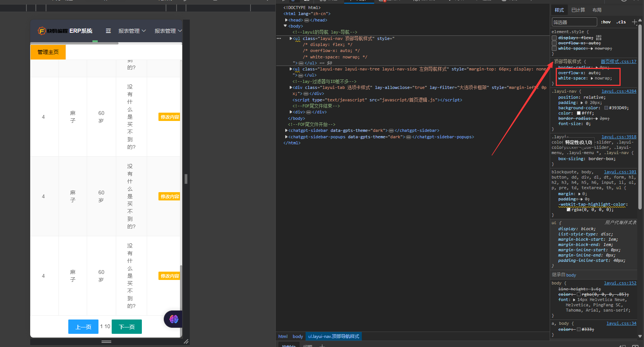The height and width of the screenshot is (347, 644).
Task: Toggle the white-space: nowrap checkbox in element.style
Action: [554, 49]
